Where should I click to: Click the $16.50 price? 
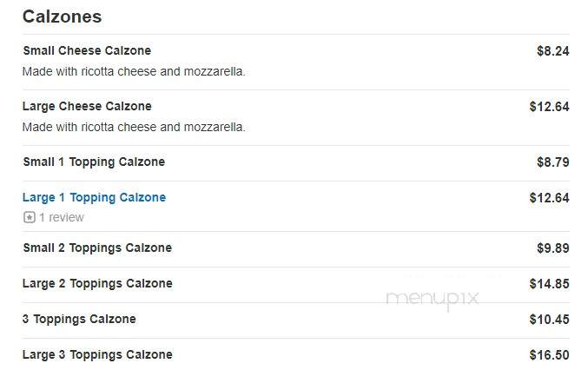(550, 355)
